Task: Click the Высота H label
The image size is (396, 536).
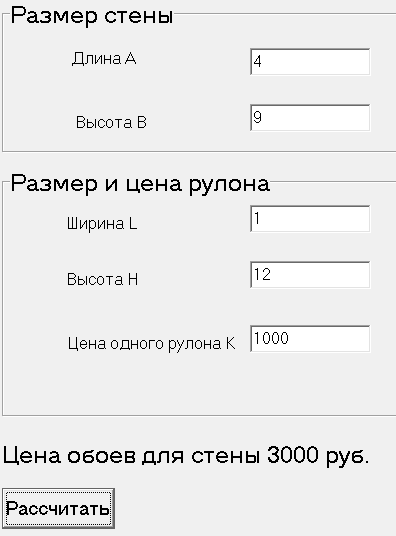Action: pyautogui.click(x=102, y=279)
